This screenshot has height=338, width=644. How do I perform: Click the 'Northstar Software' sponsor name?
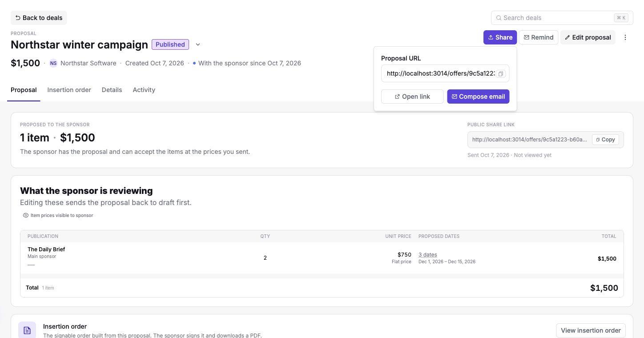tap(89, 63)
